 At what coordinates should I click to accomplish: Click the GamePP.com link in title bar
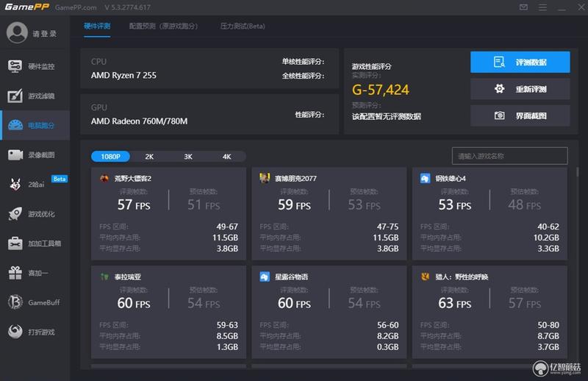pos(76,7)
